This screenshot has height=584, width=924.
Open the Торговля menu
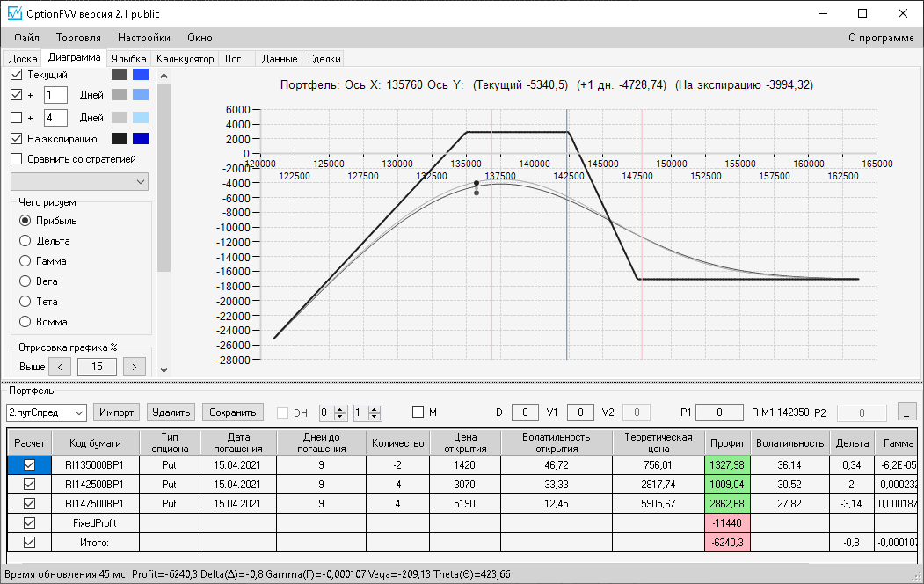(x=78, y=38)
